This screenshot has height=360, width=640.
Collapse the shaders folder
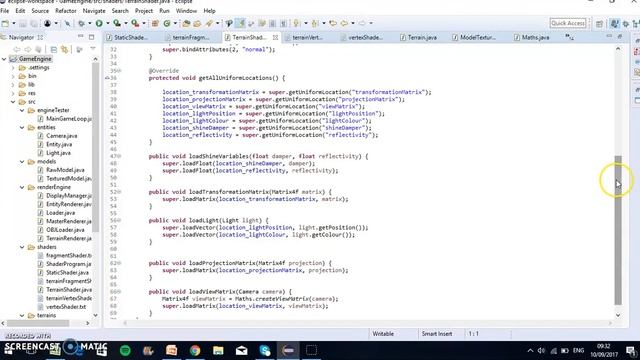point(22,247)
